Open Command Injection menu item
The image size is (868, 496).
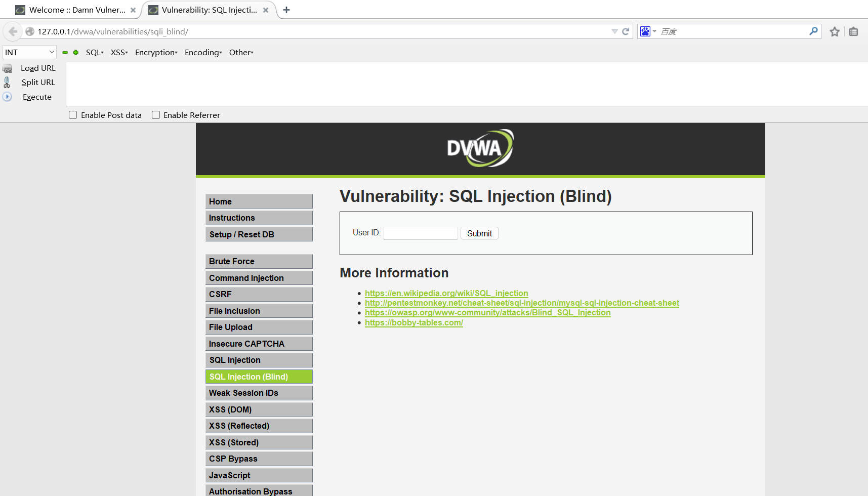(259, 278)
